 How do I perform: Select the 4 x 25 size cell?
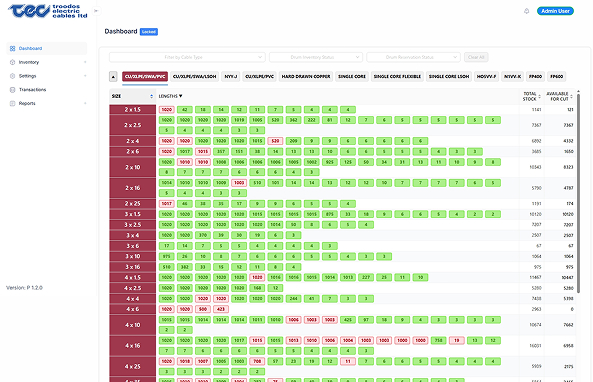coord(133,366)
